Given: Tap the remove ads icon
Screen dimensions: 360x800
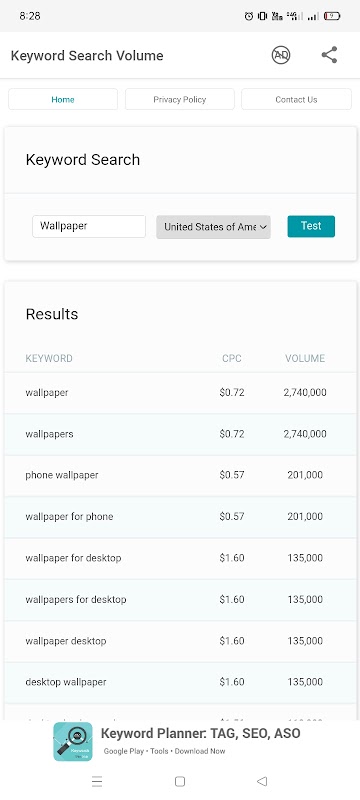Looking at the screenshot, I should pyautogui.click(x=280, y=55).
